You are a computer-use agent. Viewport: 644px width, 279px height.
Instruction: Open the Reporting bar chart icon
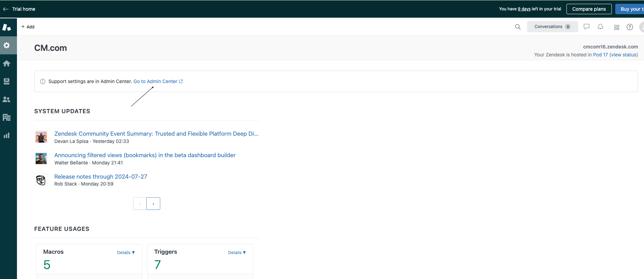(7, 135)
